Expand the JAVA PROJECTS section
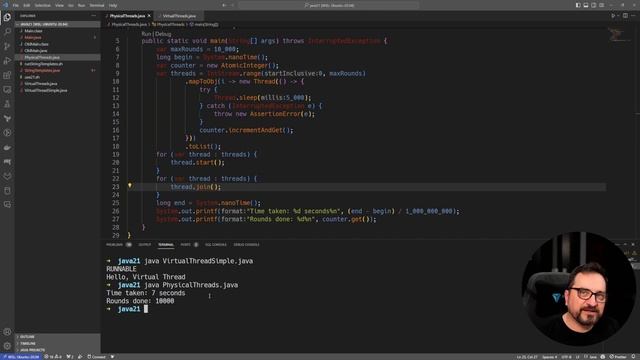640x360 pixels. tap(58, 350)
